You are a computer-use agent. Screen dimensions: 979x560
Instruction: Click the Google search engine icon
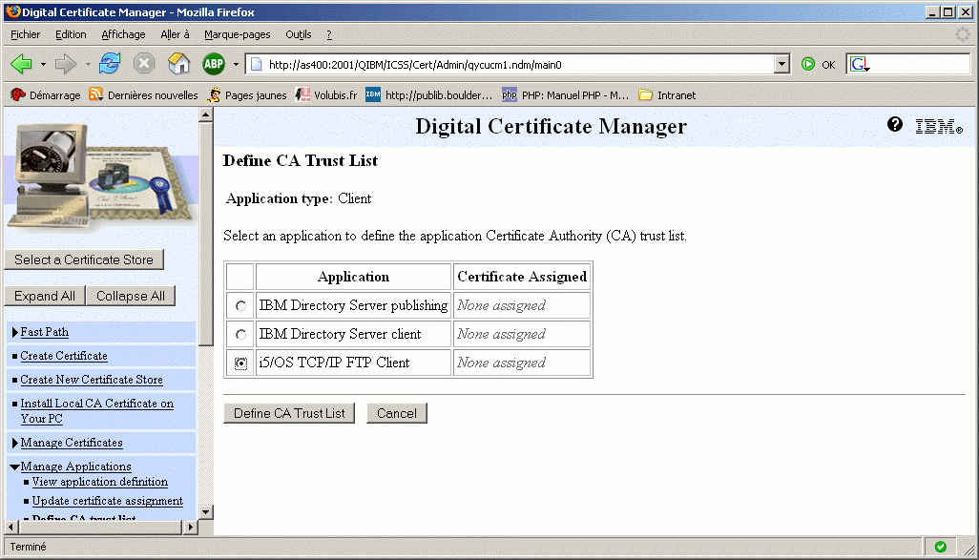859,64
